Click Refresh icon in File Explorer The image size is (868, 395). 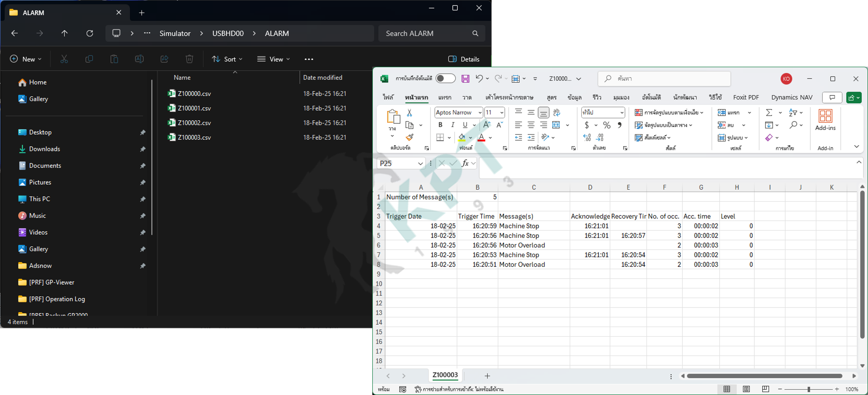[x=90, y=33]
